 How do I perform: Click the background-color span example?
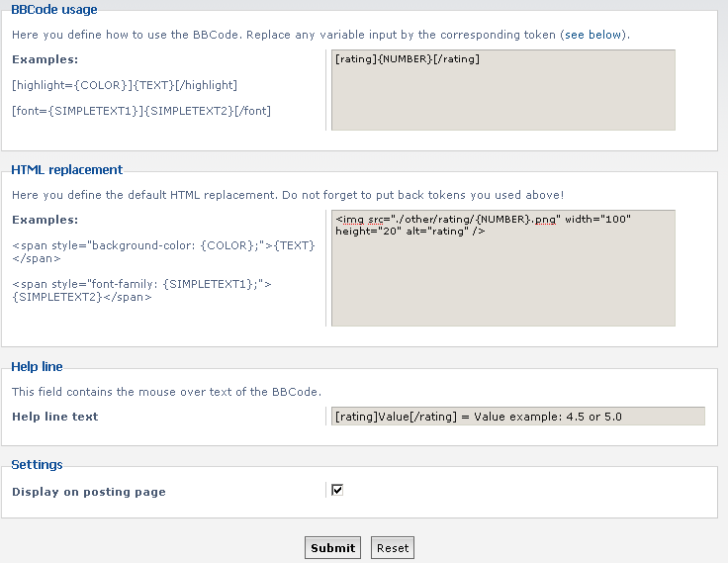coord(163,251)
